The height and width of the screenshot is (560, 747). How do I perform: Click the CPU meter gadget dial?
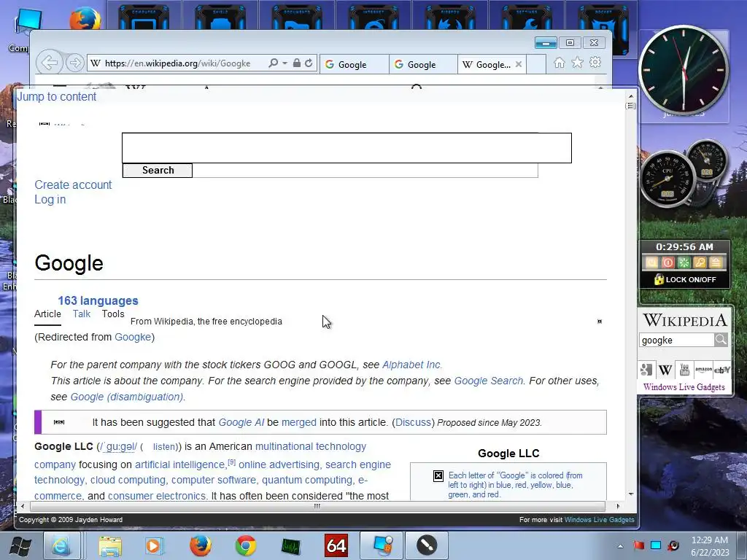(667, 179)
